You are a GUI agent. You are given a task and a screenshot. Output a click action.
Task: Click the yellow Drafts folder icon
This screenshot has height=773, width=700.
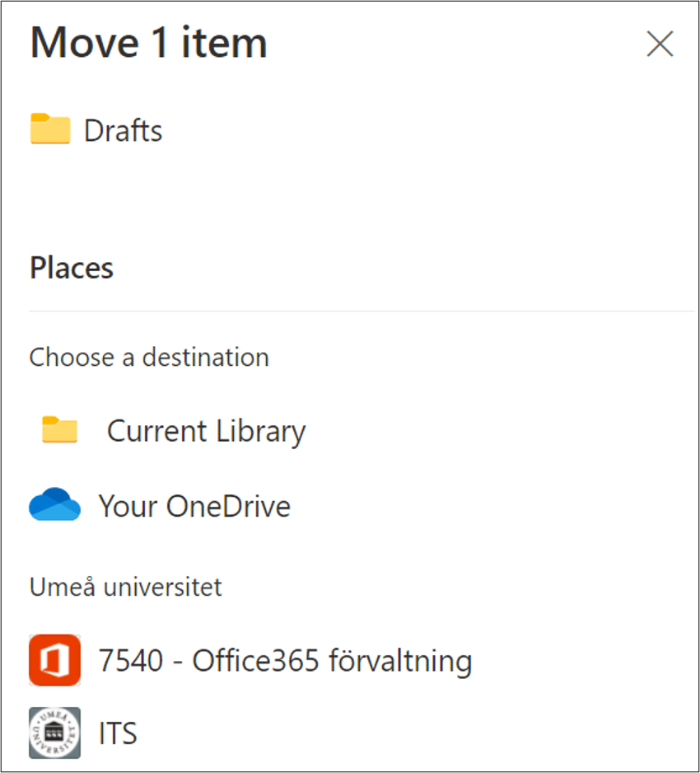(51, 129)
